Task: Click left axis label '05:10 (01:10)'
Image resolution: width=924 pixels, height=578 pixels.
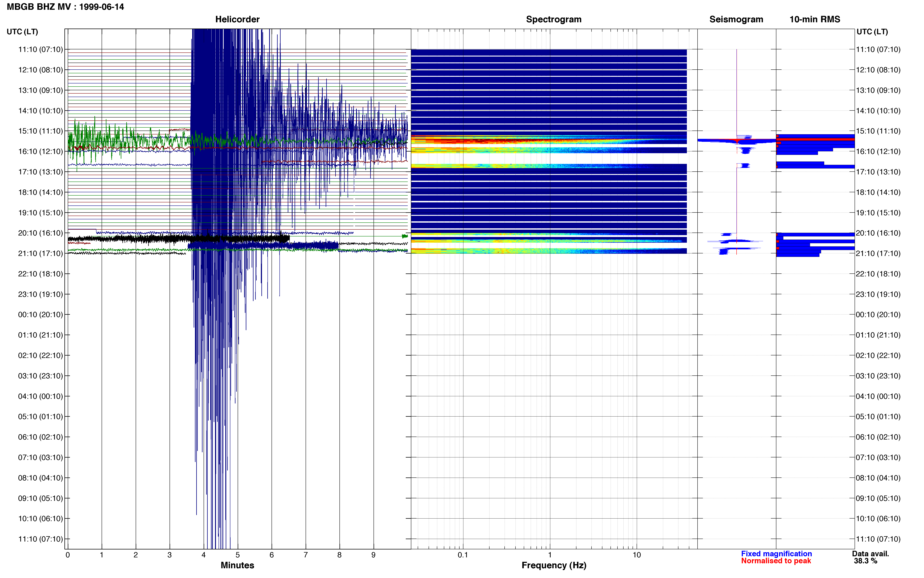Action: (41, 417)
